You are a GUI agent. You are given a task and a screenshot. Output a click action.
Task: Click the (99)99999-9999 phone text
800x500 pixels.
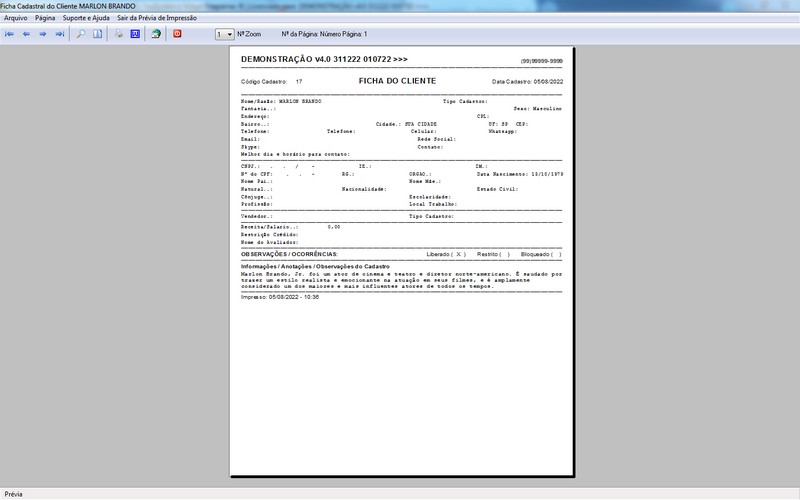(541, 61)
